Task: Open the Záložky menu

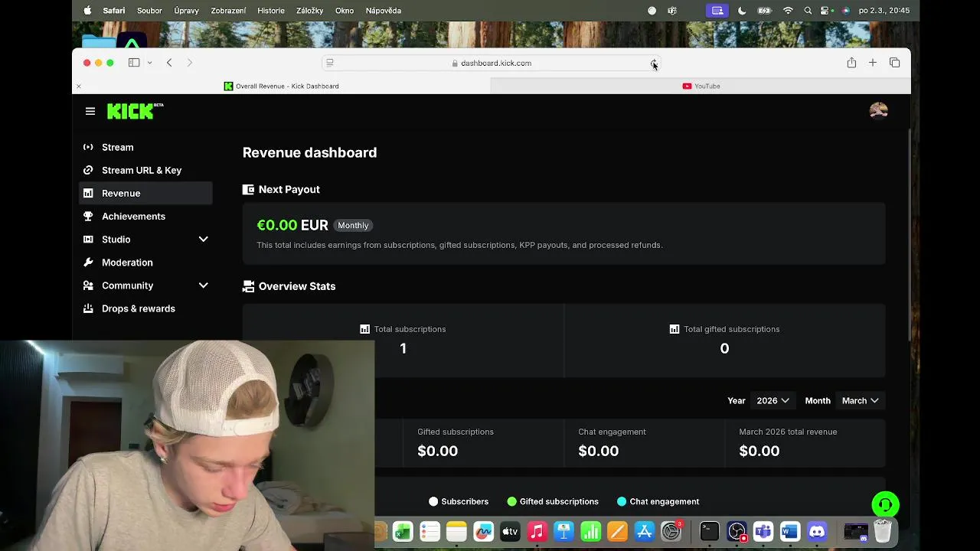Action: (x=310, y=11)
